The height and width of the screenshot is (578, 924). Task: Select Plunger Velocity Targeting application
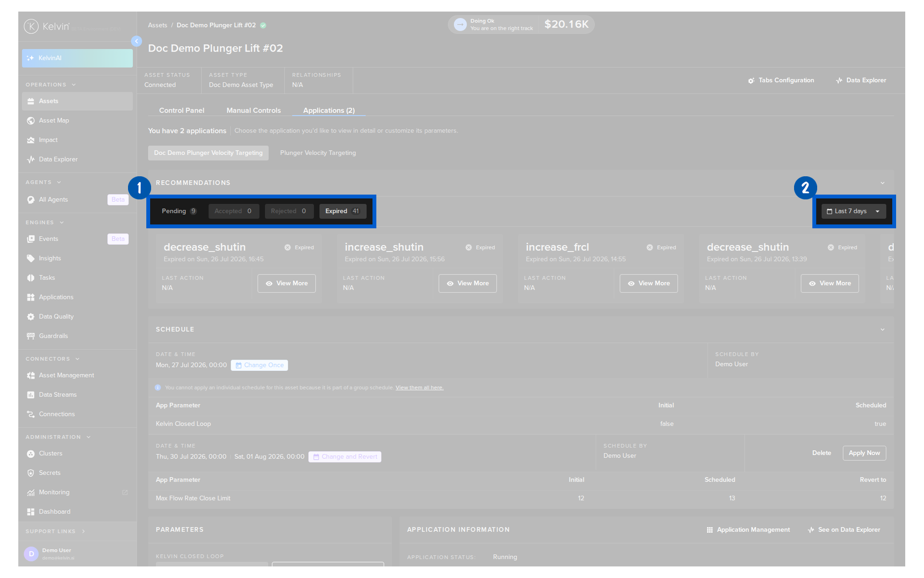318,153
